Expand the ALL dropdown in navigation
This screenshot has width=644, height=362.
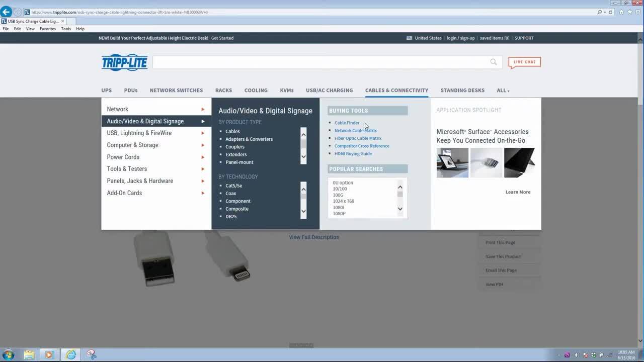coord(503,90)
